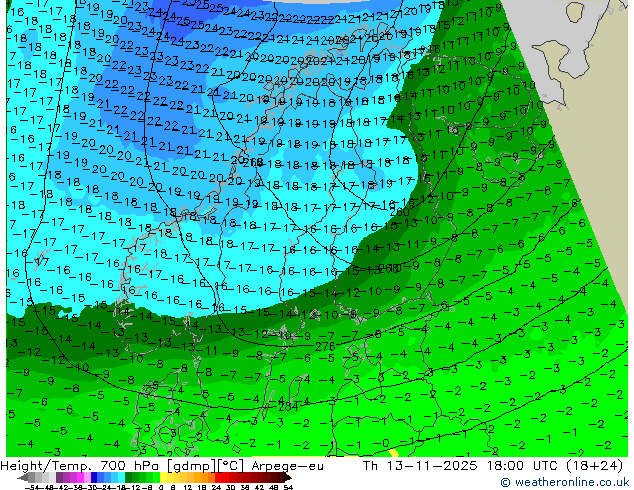Click the map title Height/Temp. 700 hPa
The height and width of the screenshot is (490, 634).
point(80,466)
